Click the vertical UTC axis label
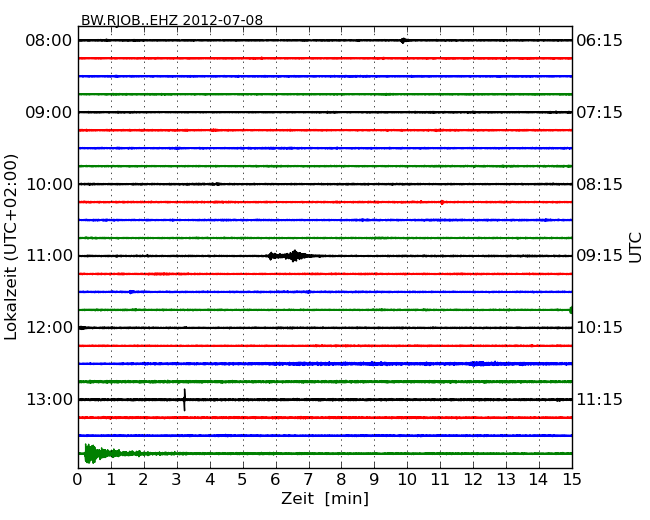Viewport: 650px width, 520px height. click(635, 248)
